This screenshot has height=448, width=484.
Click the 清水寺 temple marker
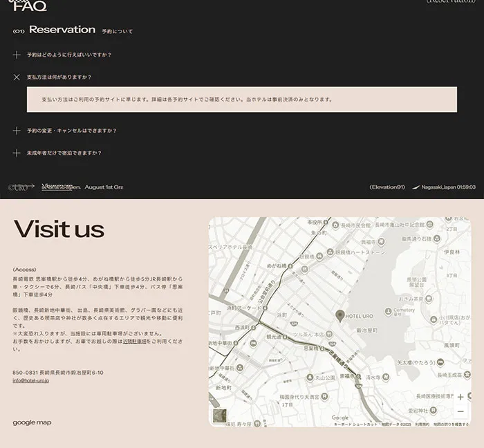coord(386,377)
